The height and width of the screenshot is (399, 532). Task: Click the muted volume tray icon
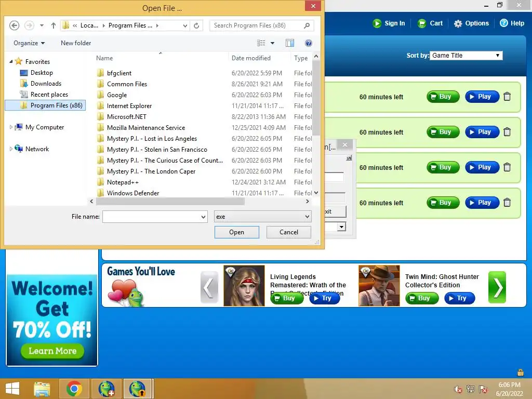458,389
